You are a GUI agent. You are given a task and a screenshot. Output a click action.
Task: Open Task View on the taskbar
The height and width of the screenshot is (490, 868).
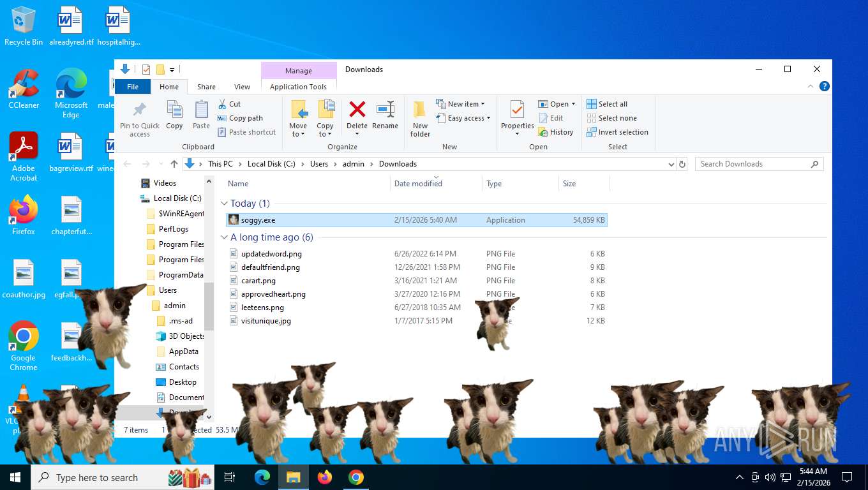(x=230, y=477)
